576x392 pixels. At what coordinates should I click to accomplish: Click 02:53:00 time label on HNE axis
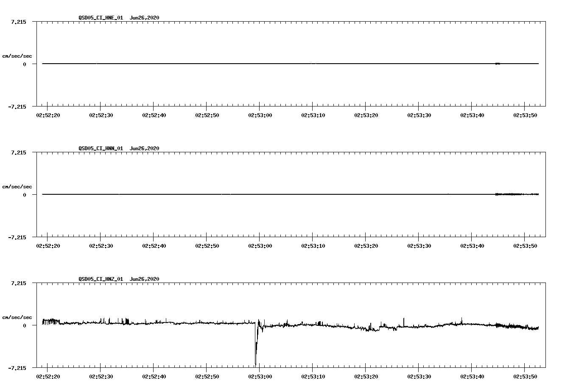click(x=260, y=115)
